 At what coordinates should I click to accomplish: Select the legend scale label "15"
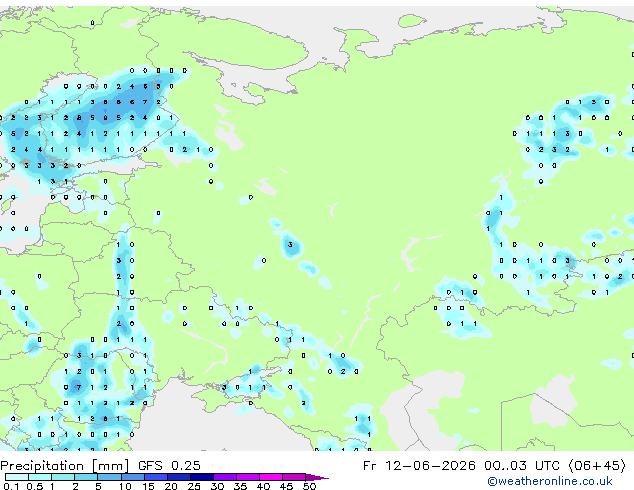(x=148, y=486)
